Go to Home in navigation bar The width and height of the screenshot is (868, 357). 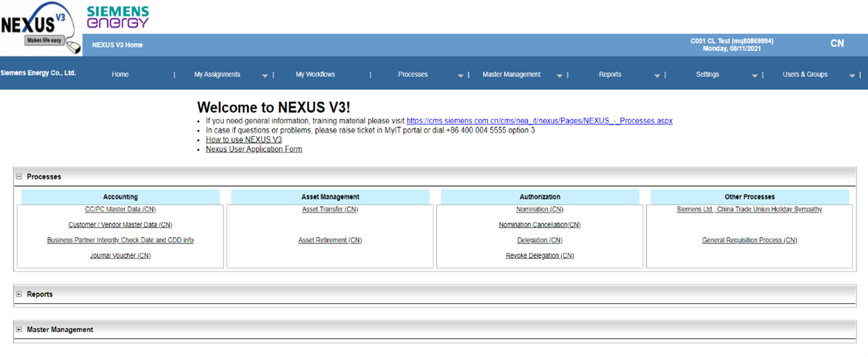(120, 75)
